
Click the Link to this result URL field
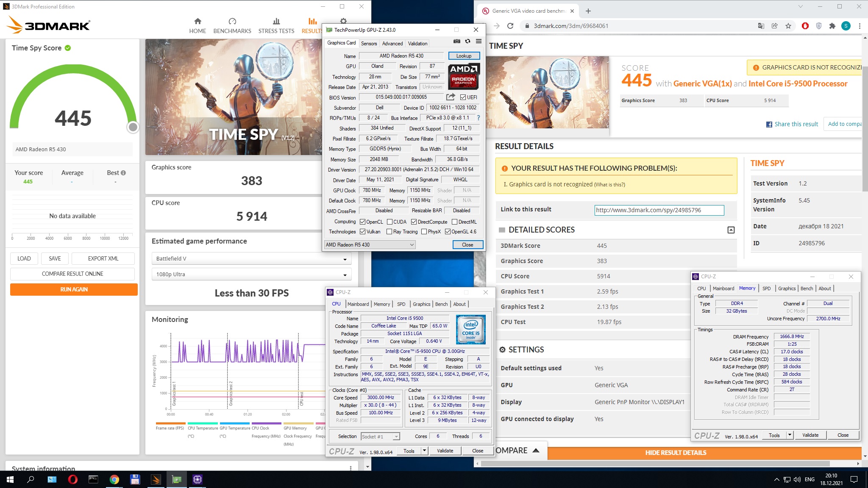point(659,210)
